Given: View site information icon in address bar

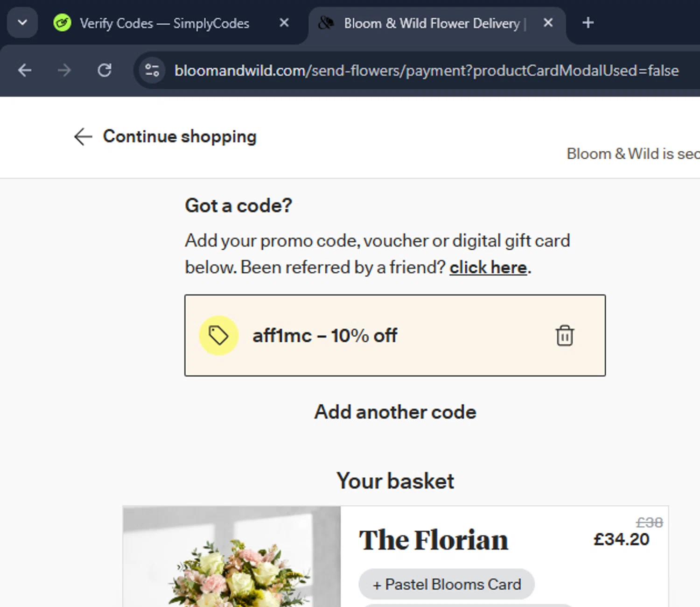Looking at the screenshot, I should 152,71.
